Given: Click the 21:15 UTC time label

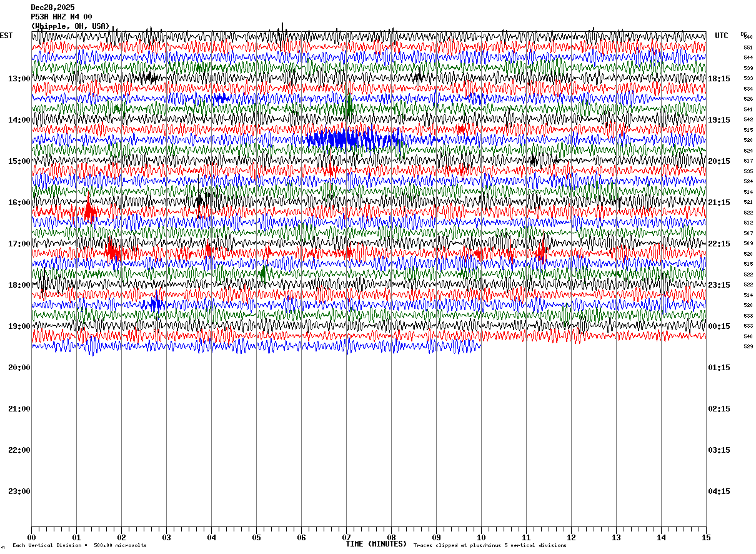Looking at the screenshot, I should coord(719,203).
